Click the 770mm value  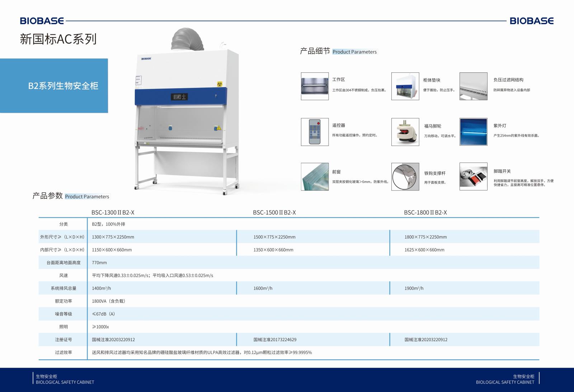click(x=99, y=263)
